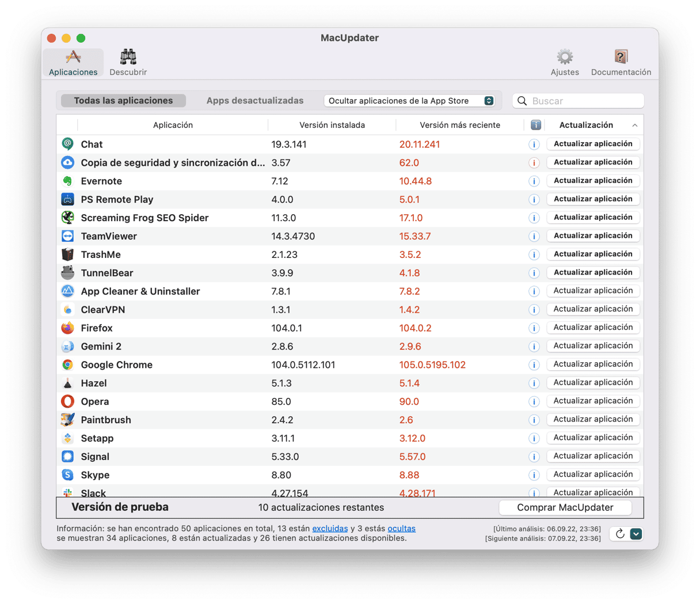Click the Skype app icon
Screen dimensions: 700x604
coord(68,475)
